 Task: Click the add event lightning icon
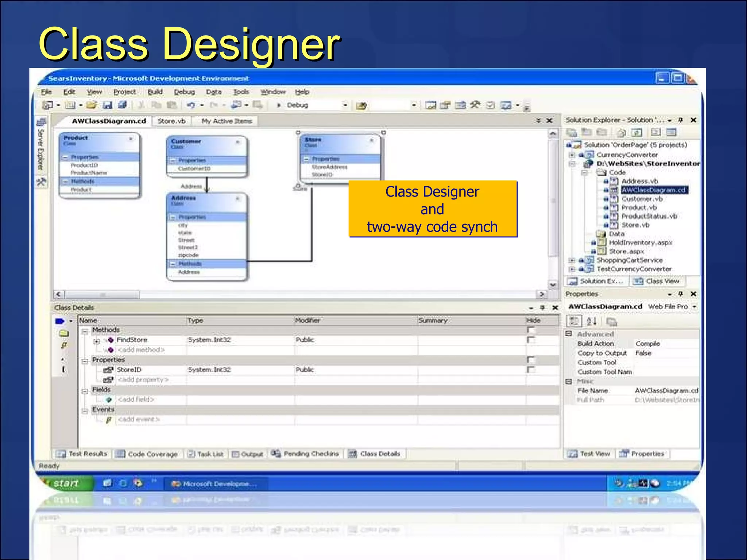tap(108, 420)
